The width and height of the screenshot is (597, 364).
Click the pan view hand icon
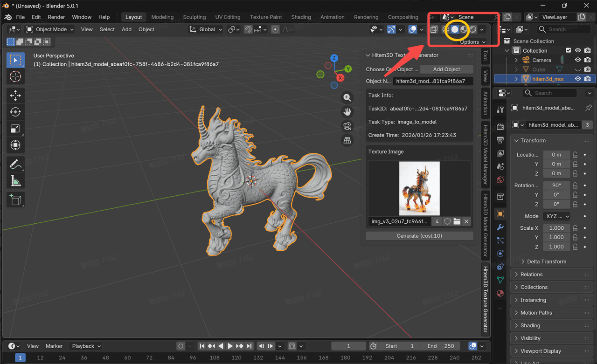pos(347,112)
